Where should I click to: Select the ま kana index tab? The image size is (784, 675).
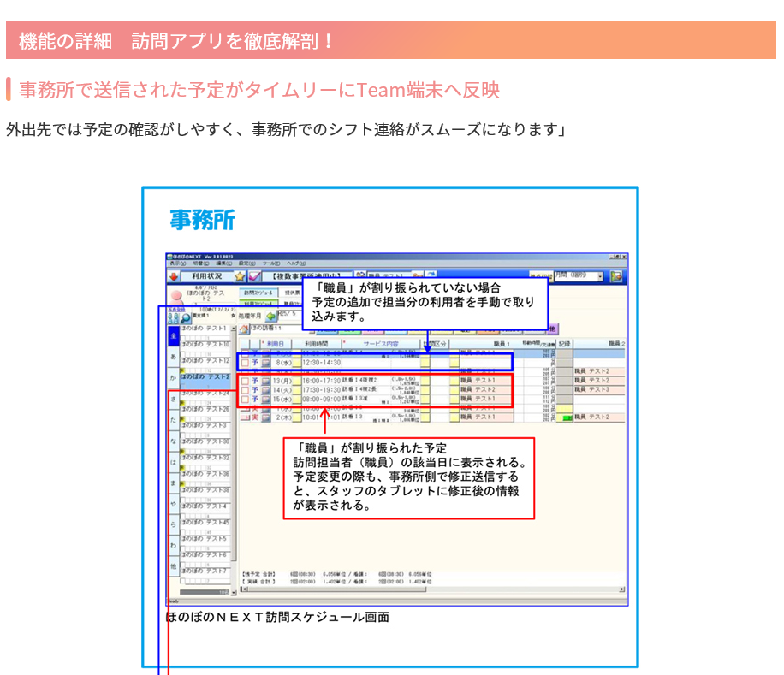click(174, 483)
